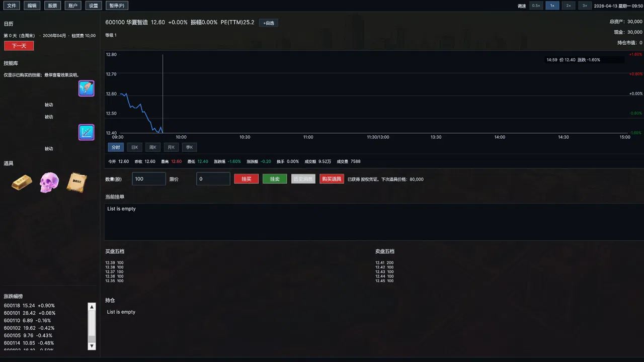Set game speed to 2×

pyautogui.click(x=569, y=6)
